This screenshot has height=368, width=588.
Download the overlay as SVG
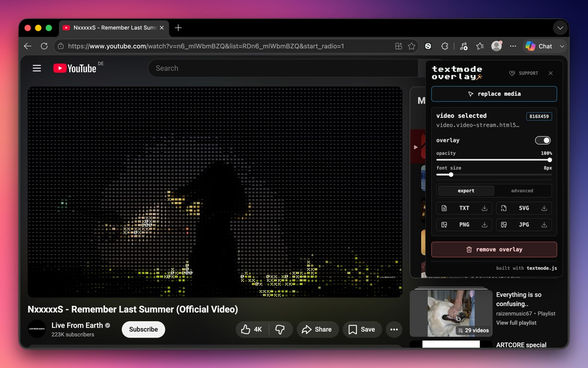(x=524, y=208)
